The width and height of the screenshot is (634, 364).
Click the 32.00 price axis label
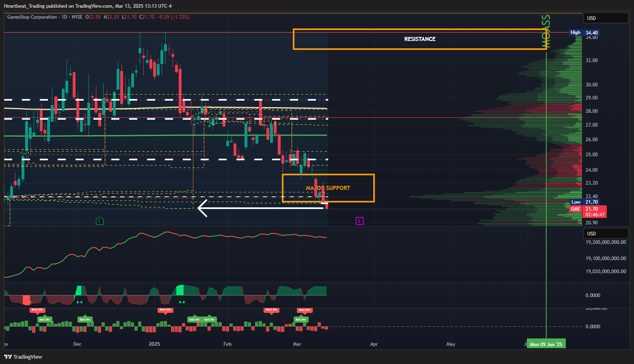coord(591,60)
